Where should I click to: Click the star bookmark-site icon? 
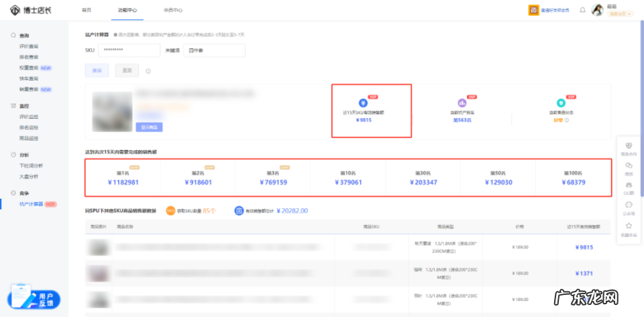(629, 225)
